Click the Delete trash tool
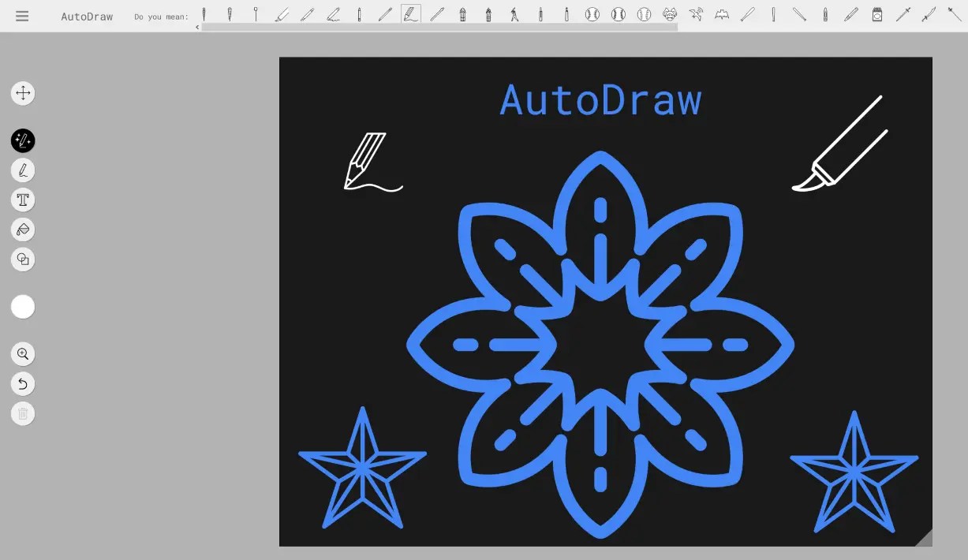968x560 pixels. click(23, 413)
